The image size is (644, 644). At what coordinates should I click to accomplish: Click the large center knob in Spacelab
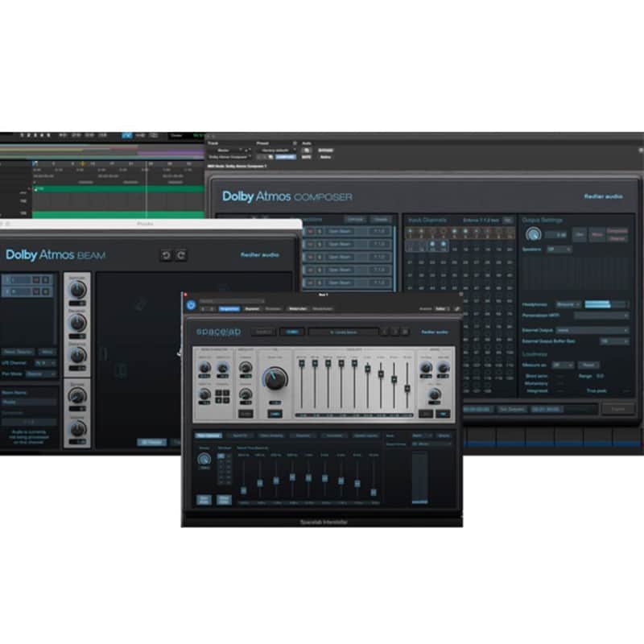(275, 378)
